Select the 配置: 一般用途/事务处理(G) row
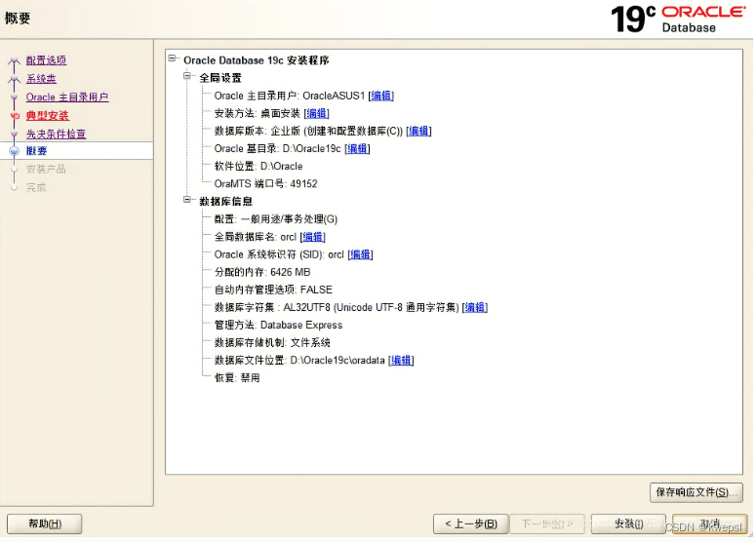The image size is (756, 542). [x=276, y=219]
